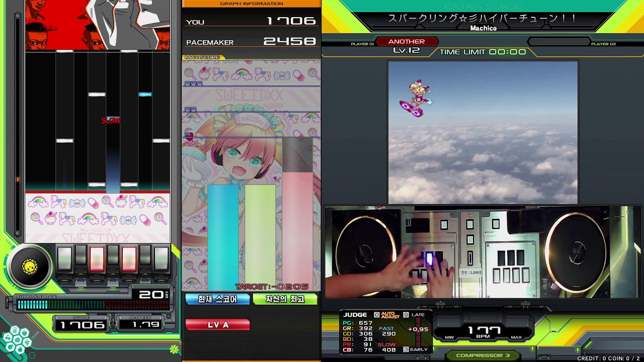Click the YOU score 1706 row

pos(251,21)
